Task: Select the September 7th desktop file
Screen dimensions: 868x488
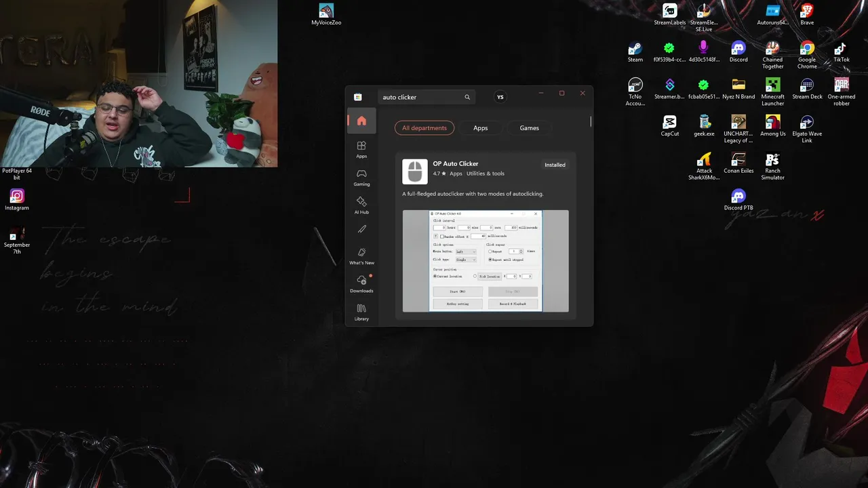Action: coord(17,240)
